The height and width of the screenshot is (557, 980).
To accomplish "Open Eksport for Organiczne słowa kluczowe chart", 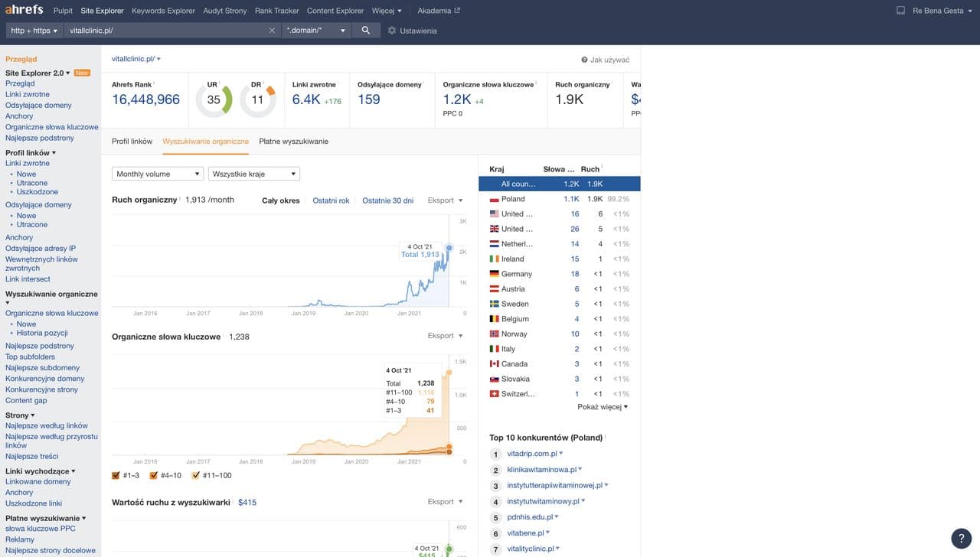I will coord(446,336).
